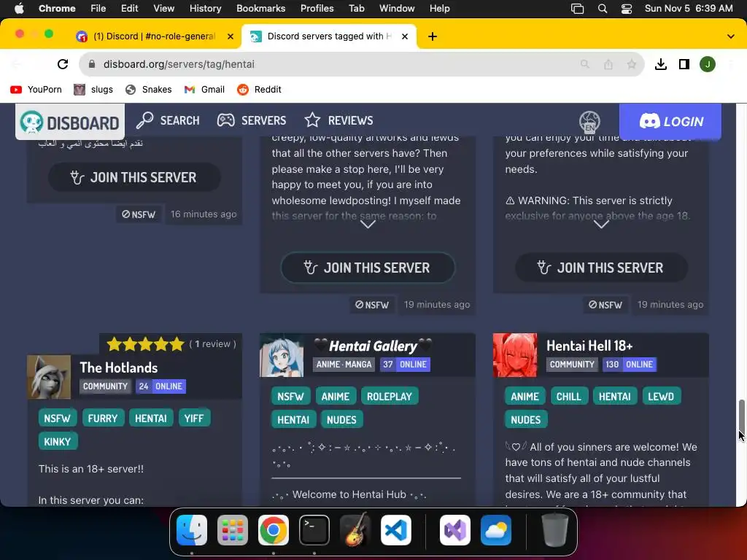The image size is (747, 560).
Task: Close the Discord #no-role-general tab
Action: (231, 36)
